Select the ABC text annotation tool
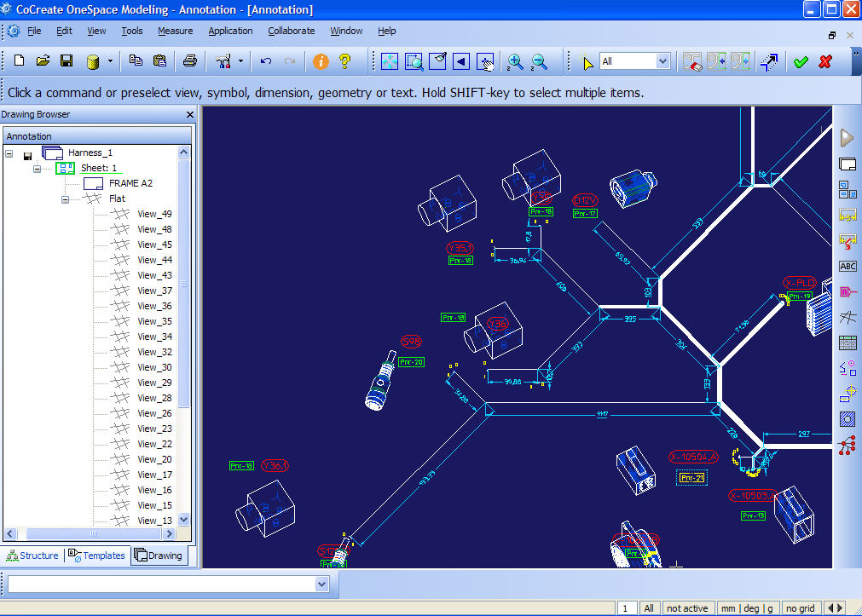 coord(848,267)
